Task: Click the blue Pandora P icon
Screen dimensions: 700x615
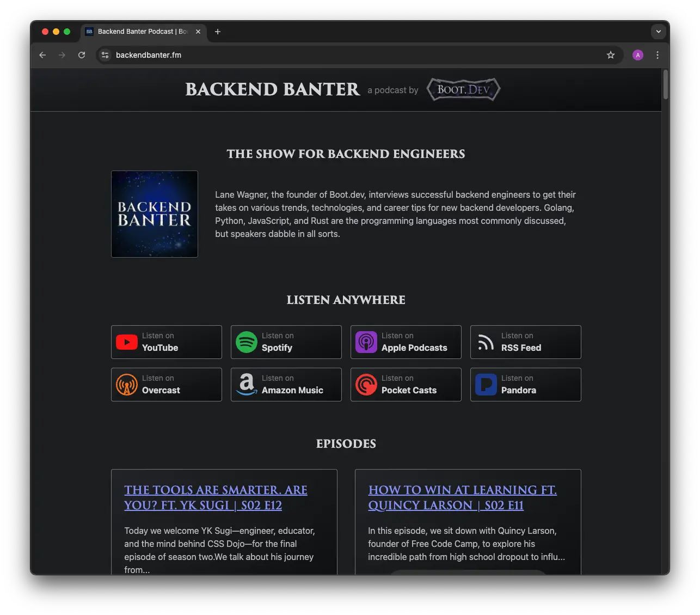Action: [x=486, y=385]
